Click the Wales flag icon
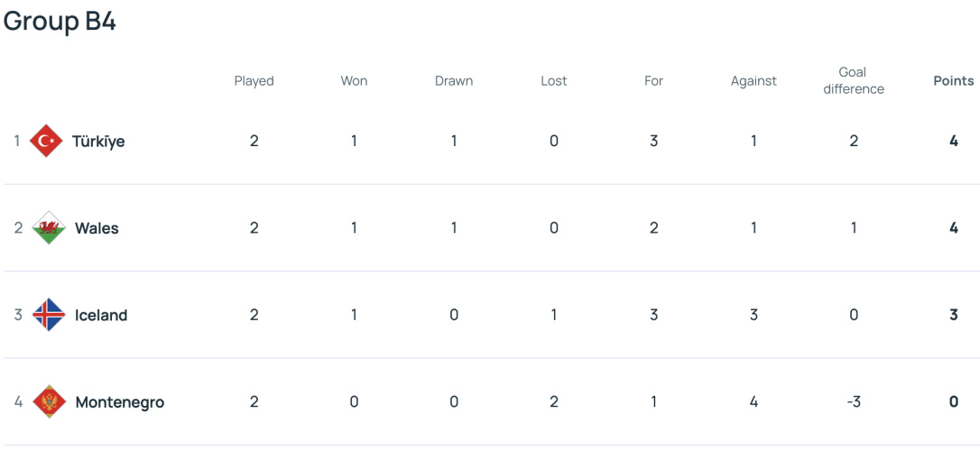The image size is (980, 451). (49, 228)
